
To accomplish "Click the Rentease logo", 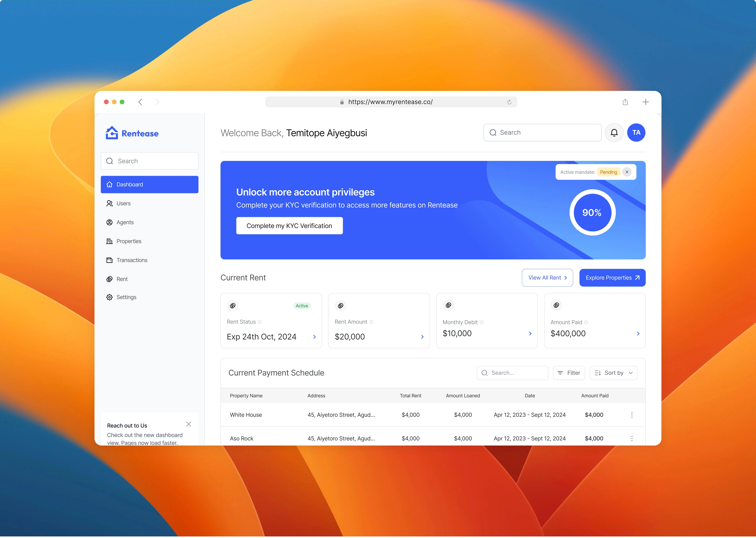I will pyautogui.click(x=132, y=133).
